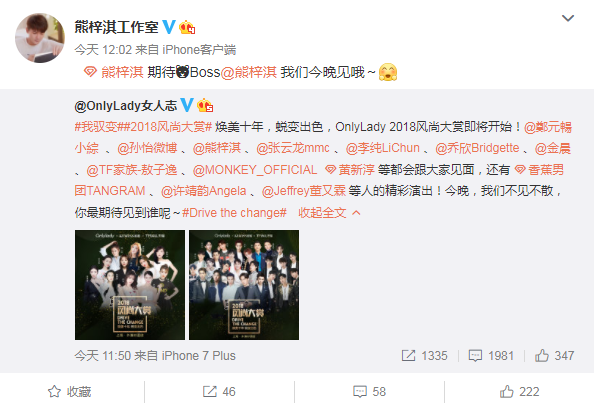Click 熊梓淇工作室 profile avatar

tap(40, 38)
